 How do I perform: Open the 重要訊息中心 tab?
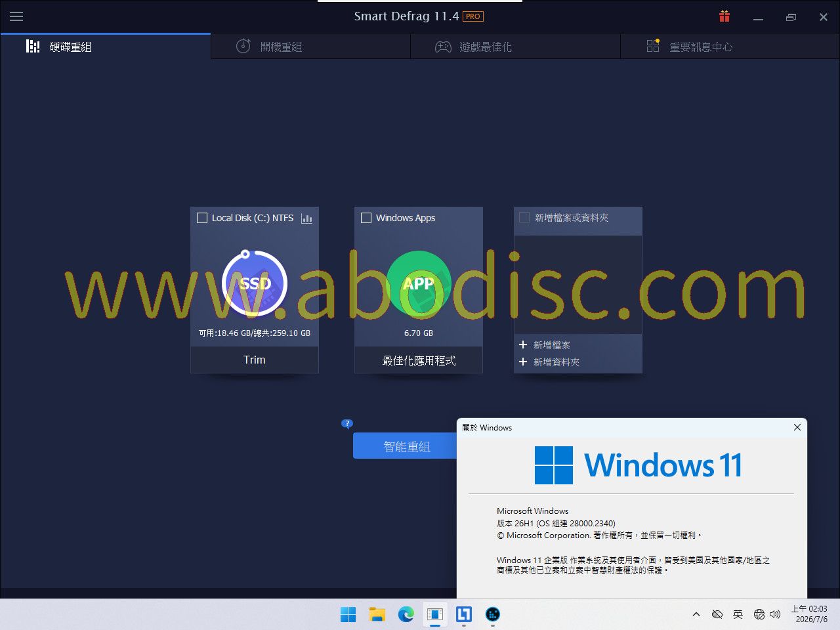pyautogui.click(x=730, y=47)
